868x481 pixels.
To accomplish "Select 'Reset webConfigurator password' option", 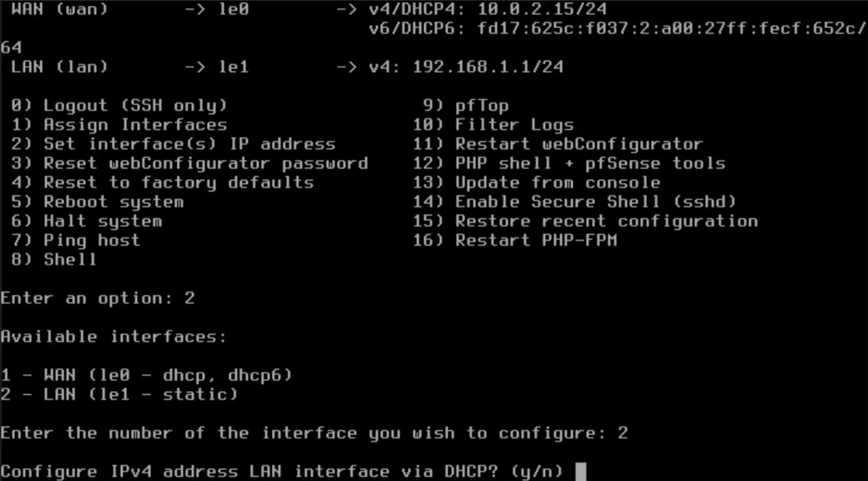I will 206,163.
